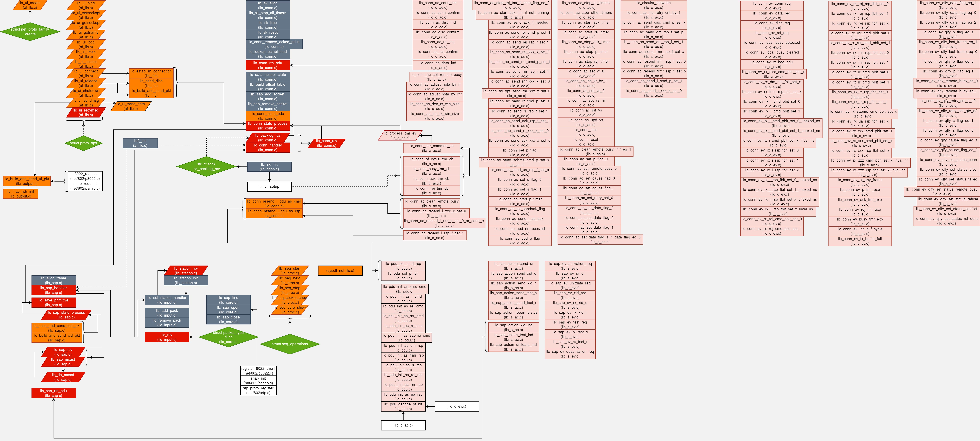Select the llc_send_disc box
This screenshot has width=980, height=441.
point(151,83)
